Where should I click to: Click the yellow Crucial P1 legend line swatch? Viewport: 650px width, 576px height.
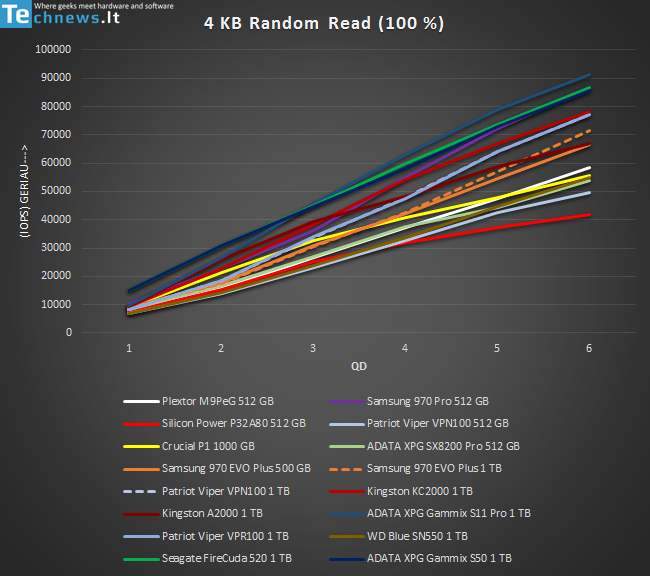point(141,447)
